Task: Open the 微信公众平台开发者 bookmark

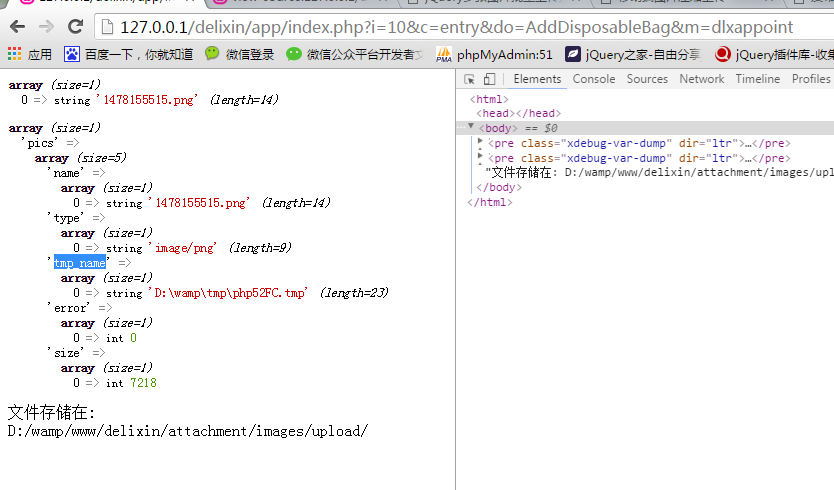Action: pyautogui.click(x=354, y=54)
